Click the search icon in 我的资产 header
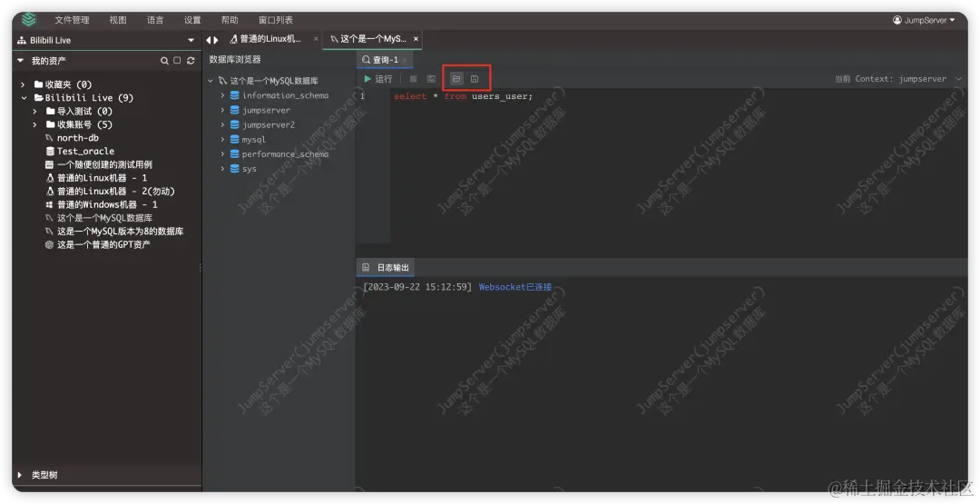 point(164,61)
